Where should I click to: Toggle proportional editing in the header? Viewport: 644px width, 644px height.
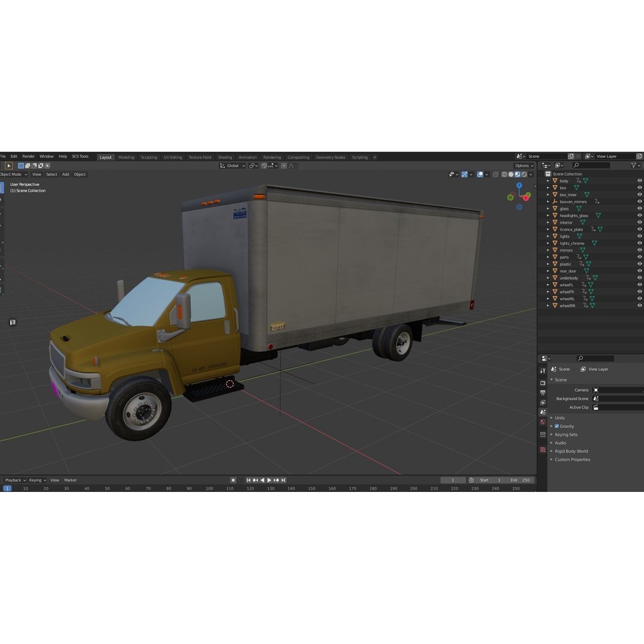click(284, 165)
